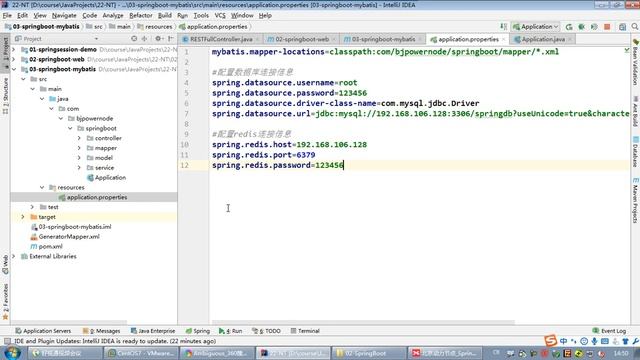Collapse the 03-springboot-mybatis module

(x=14, y=69)
